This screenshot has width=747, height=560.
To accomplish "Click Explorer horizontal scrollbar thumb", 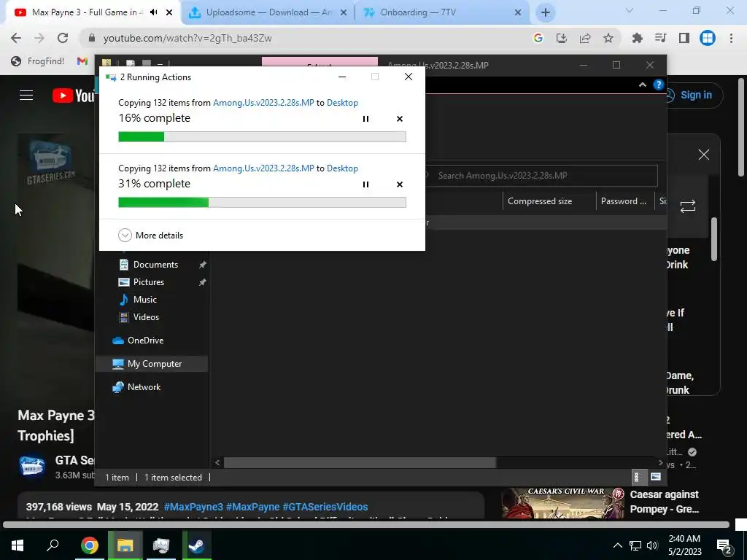I will [360, 463].
